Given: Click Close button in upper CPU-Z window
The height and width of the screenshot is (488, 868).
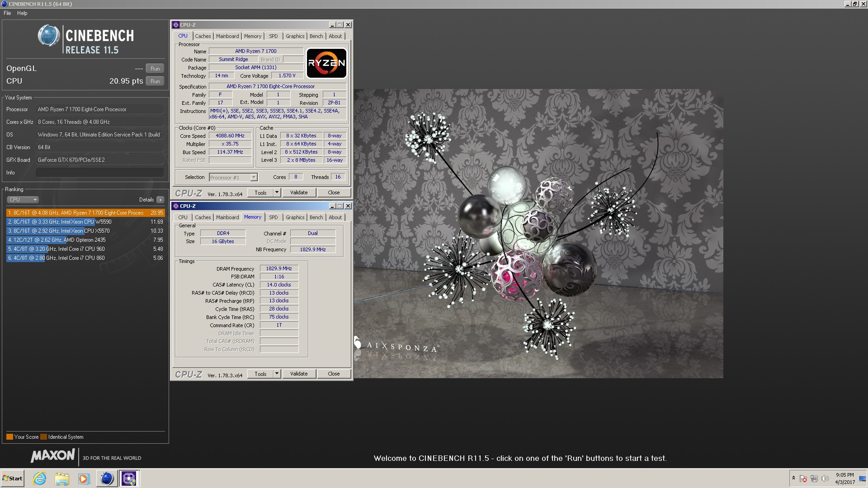Looking at the screenshot, I should coord(334,193).
